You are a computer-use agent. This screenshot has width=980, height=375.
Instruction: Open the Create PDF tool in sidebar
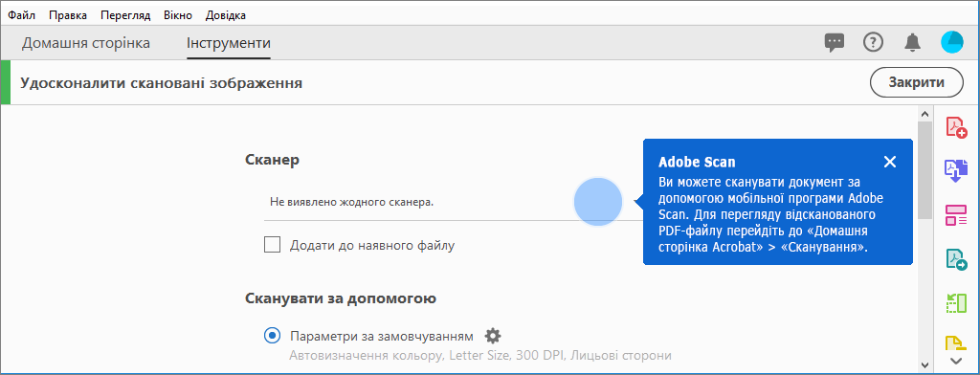coord(956,127)
